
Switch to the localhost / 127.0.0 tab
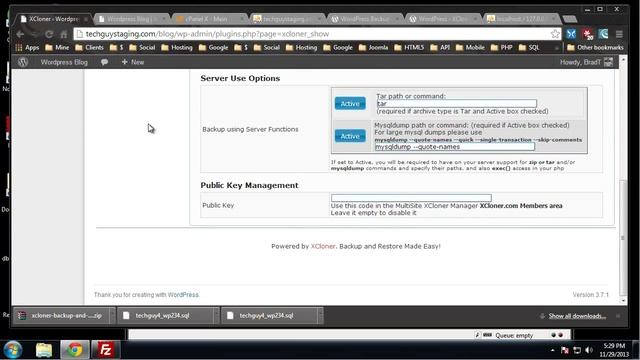coord(520,19)
